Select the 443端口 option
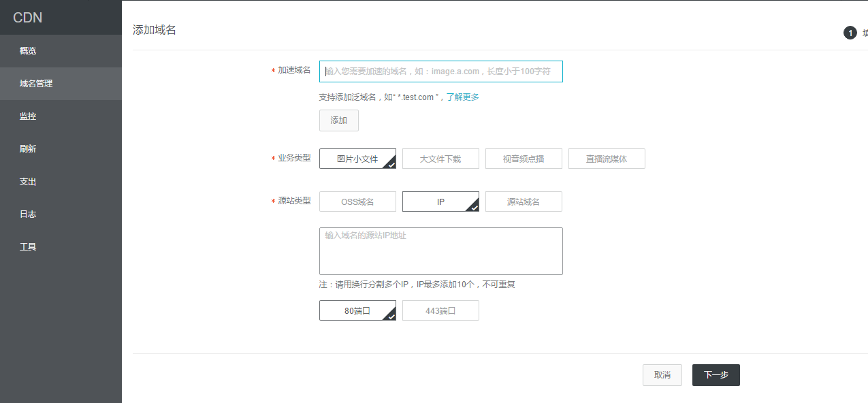The height and width of the screenshot is (403, 868). click(440, 311)
